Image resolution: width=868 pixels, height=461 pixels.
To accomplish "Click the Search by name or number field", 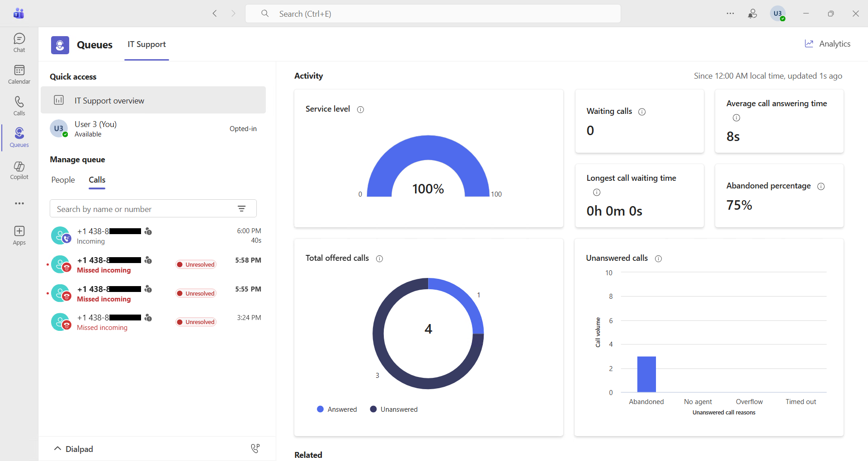I will pyautogui.click(x=142, y=209).
